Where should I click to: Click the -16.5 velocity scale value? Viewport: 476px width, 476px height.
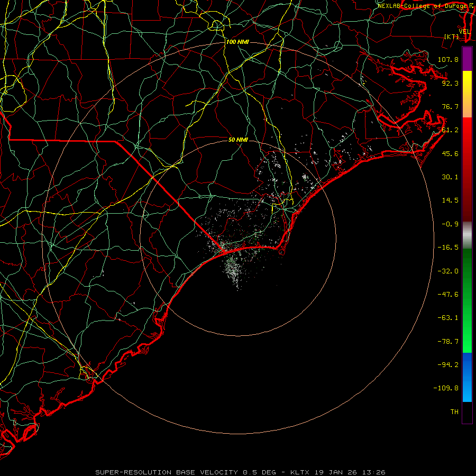tap(448, 248)
